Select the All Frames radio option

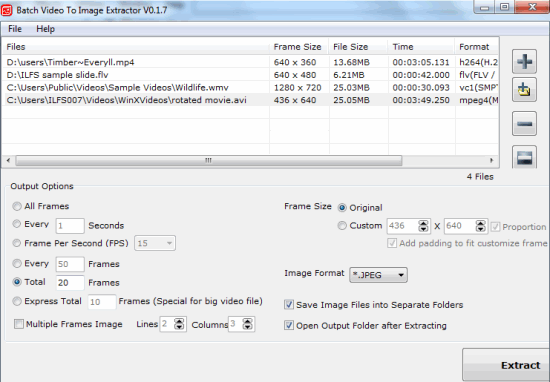coord(17,206)
